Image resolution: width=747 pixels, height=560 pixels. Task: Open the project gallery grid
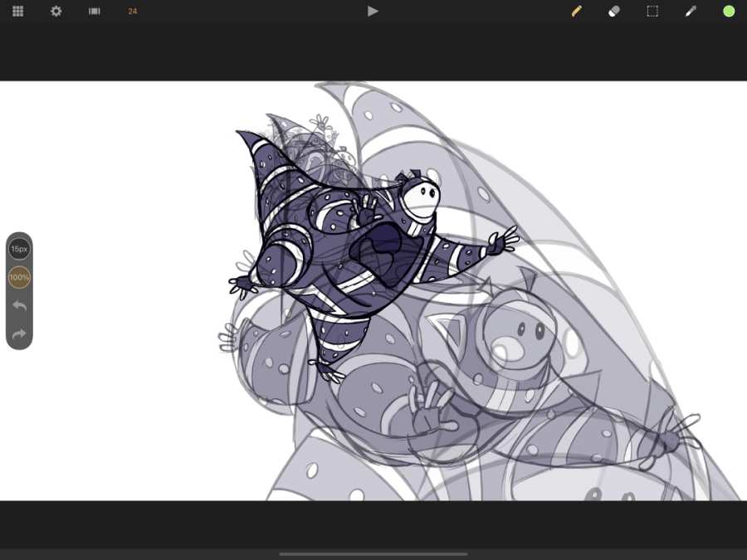[x=17, y=12]
